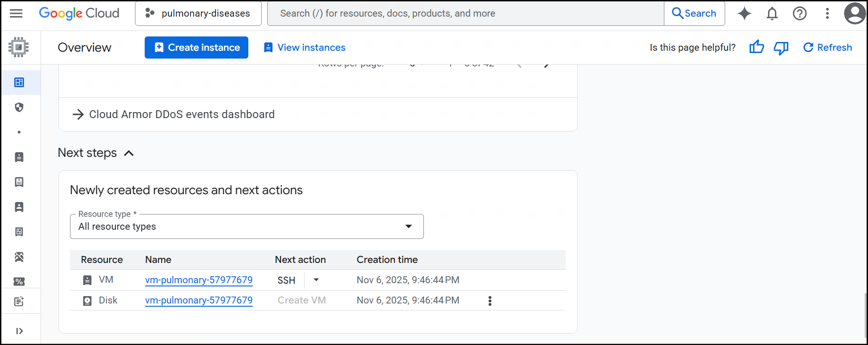Open the Resource type dropdown
This screenshot has width=868, height=345.
pos(246,226)
